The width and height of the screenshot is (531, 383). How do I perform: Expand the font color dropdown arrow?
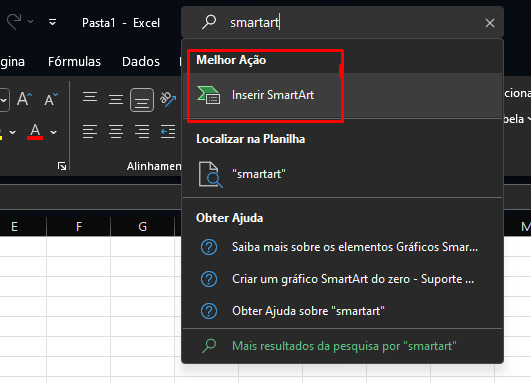(54, 132)
